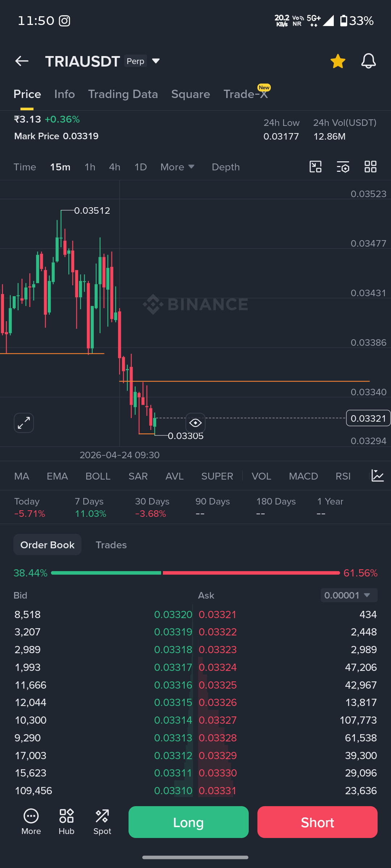This screenshot has height=868, width=391.
Task: Toggle the EMA indicator
Action: [57, 476]
